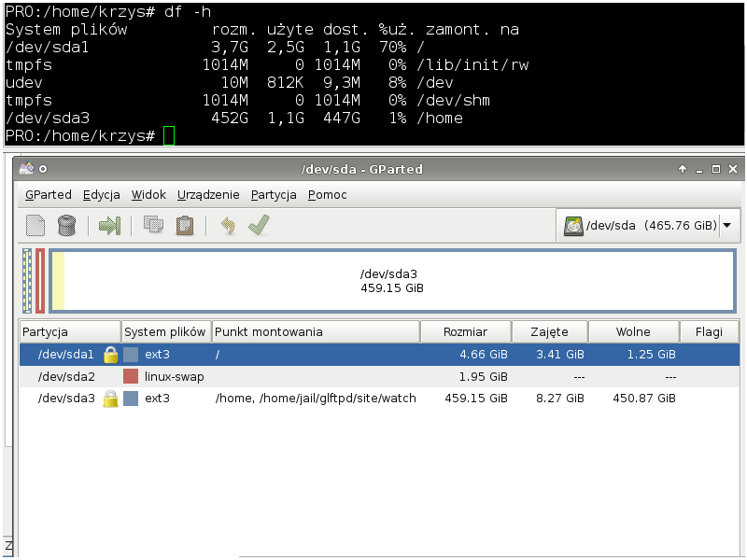Open the GParted menu
Image resolution: width=747 pixels, height=560 pixels.
point(48,195)
